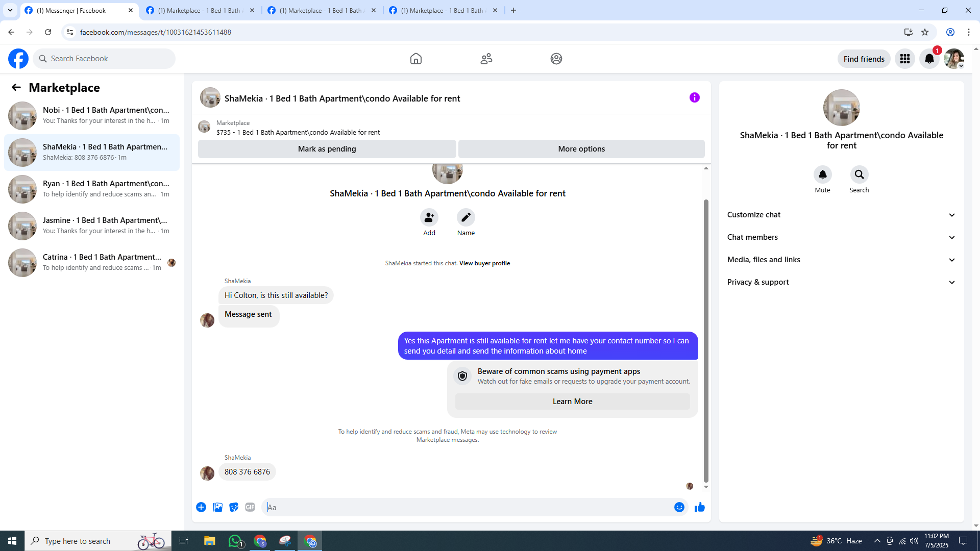Open the Facebook menu grid icon

coord(904,59)
